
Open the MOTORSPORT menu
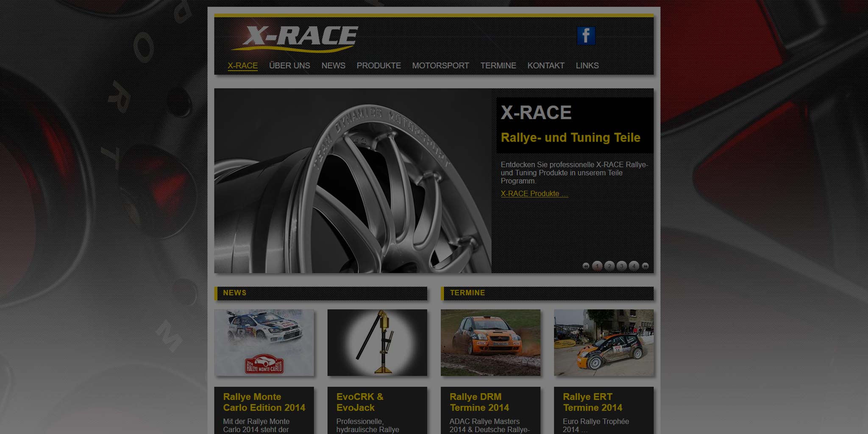440,66
